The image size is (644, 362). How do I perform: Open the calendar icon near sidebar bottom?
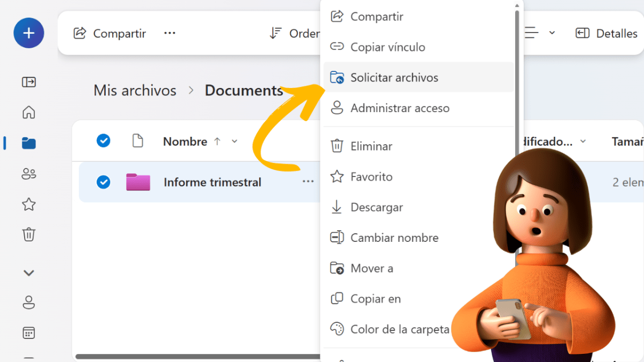click(x=28, y=333)
